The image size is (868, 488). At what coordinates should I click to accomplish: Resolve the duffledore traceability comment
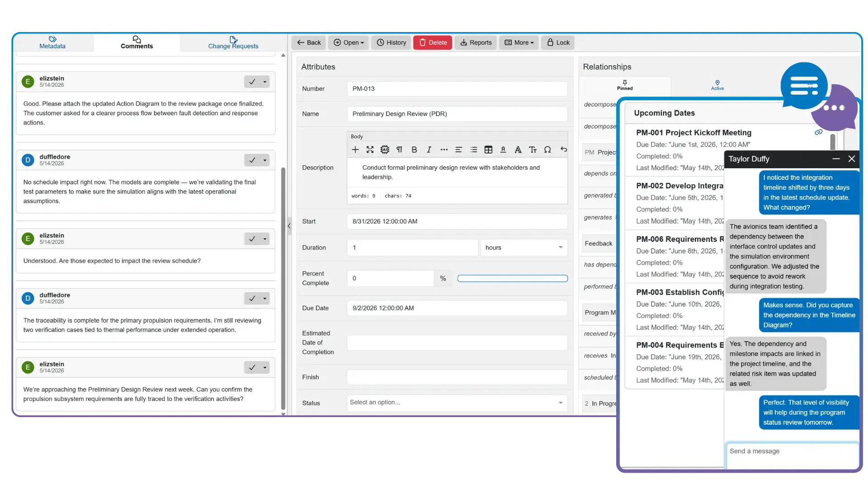pos(252,298)
